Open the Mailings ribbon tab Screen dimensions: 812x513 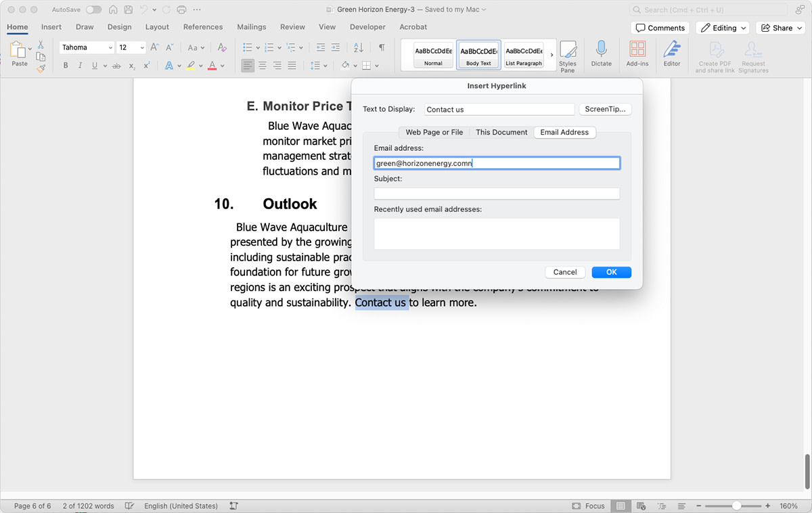click(251, 27)
